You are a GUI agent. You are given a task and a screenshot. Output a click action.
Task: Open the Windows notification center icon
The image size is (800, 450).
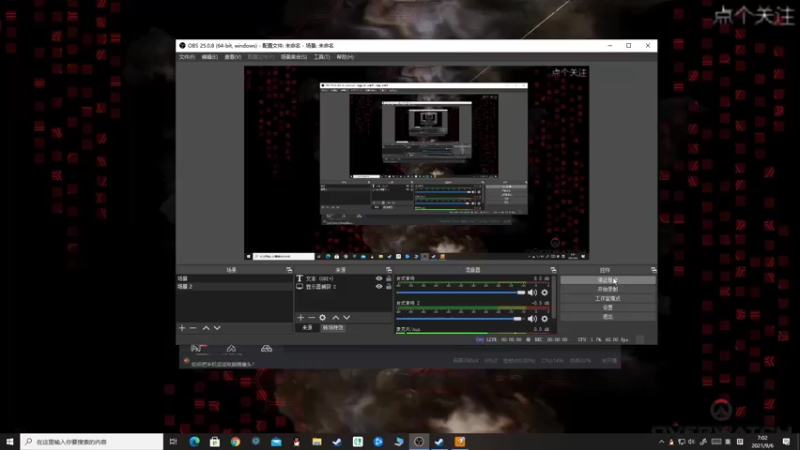[x=786, y=442]
